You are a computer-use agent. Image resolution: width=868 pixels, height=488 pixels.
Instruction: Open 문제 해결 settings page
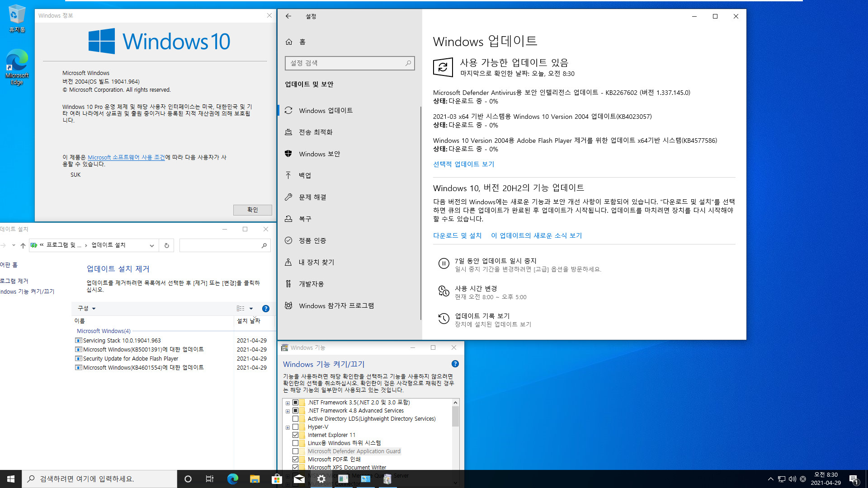tap(349, 197)
